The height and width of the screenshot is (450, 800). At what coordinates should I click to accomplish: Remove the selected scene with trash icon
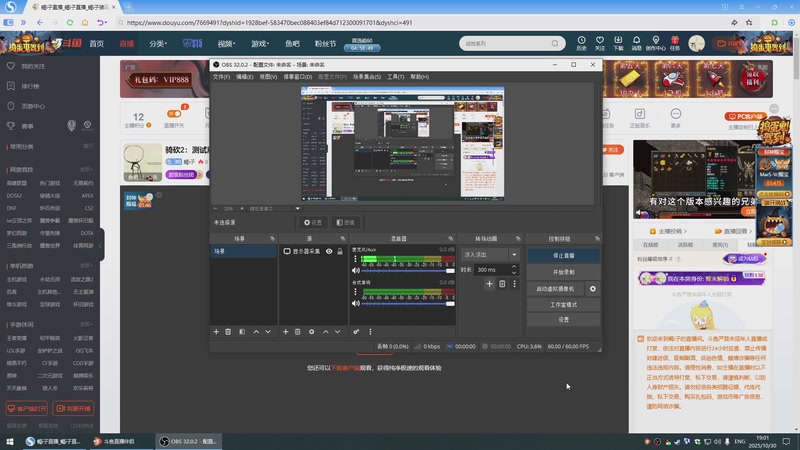[228, 332]
